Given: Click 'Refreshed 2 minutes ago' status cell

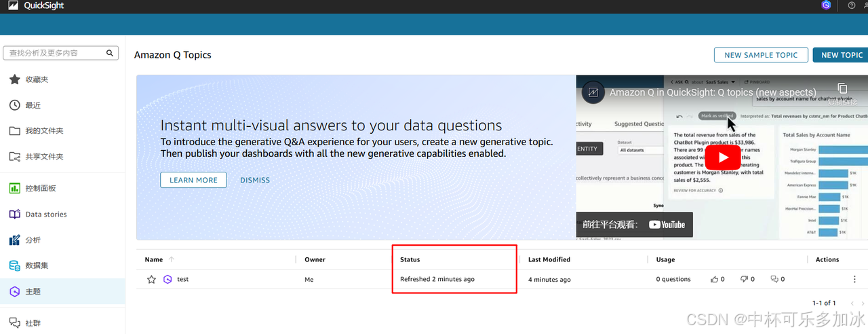Looking at the screenshot, I should pyautogui.click(x=437, y=279).
